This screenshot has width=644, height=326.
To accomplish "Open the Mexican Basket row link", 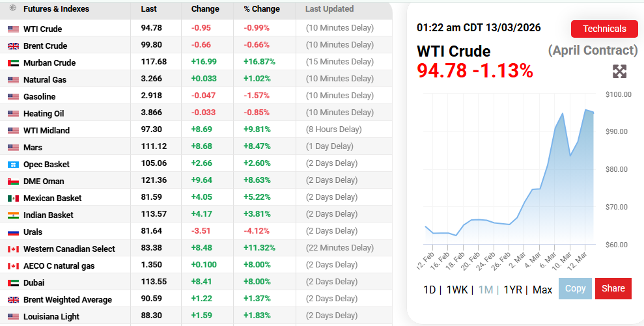I will (53, 198).
